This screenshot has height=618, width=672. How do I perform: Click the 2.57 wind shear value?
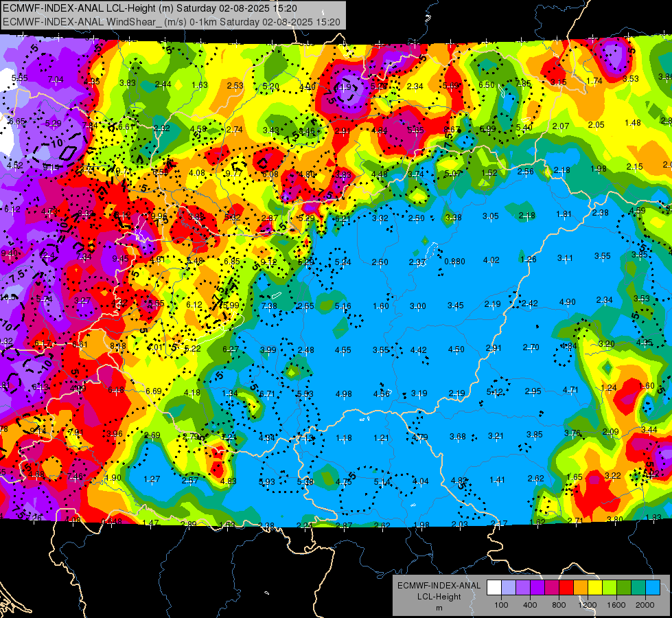[x=190, y=480]
